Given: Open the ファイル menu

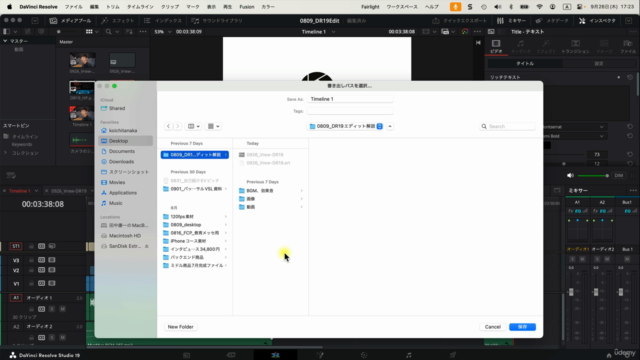Looking at the screenshot, I should point(73,7).
